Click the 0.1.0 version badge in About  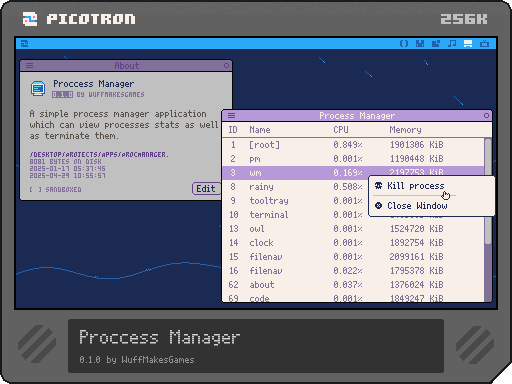[62, 95]
